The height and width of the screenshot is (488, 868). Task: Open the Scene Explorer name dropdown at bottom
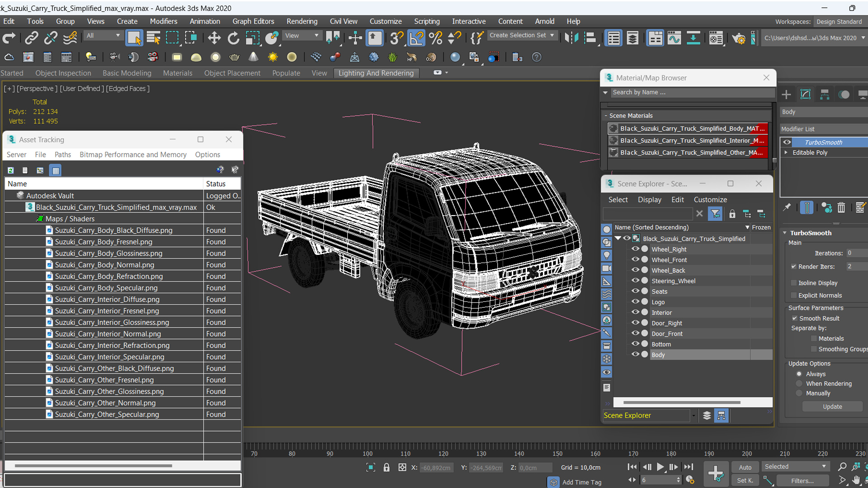click(693, 416)
